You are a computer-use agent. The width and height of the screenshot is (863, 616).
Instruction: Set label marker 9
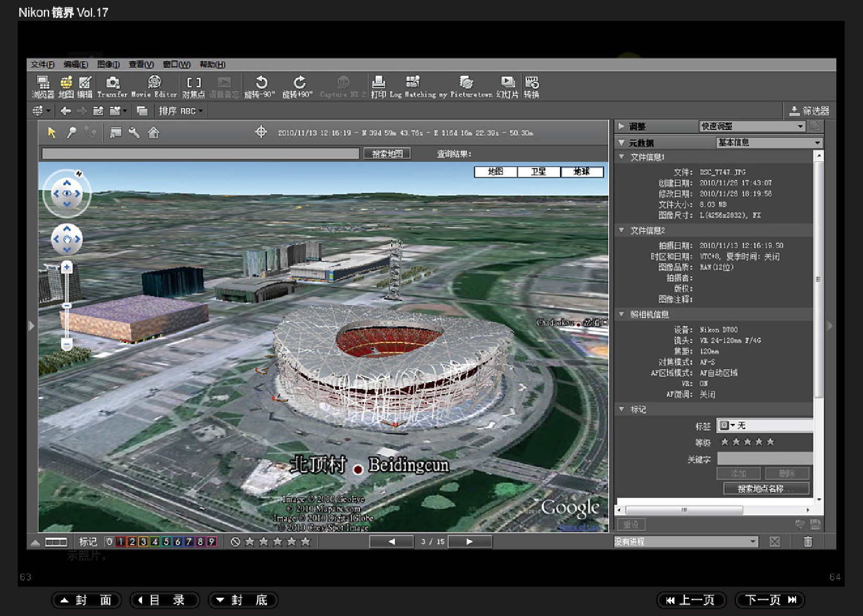tap(212, 542)
